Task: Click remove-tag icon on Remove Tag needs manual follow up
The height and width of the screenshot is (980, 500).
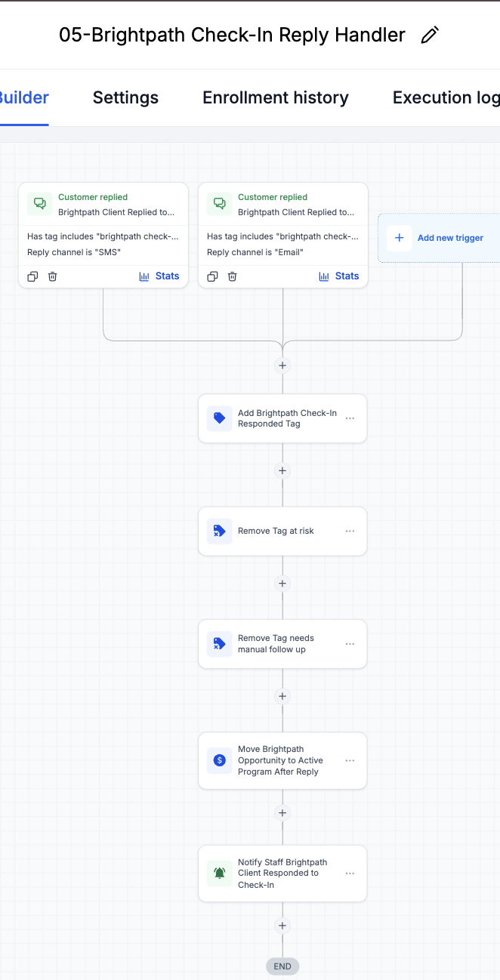Action: point(220,644)
